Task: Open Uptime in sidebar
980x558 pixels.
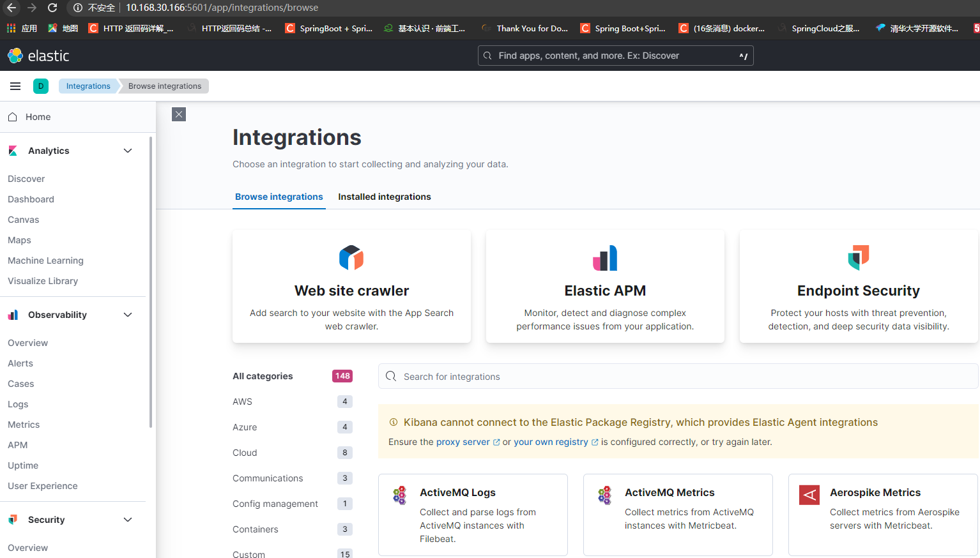Action: [23, 465]
